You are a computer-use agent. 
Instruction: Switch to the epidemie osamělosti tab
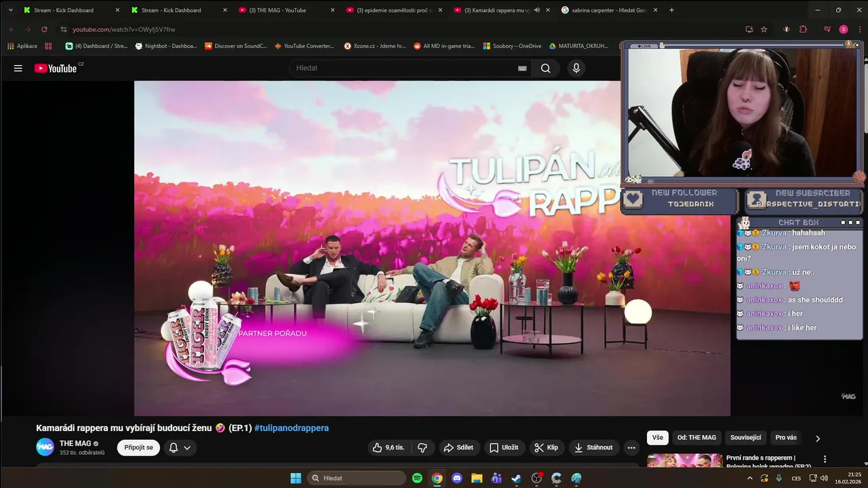[x=393, y=10]
